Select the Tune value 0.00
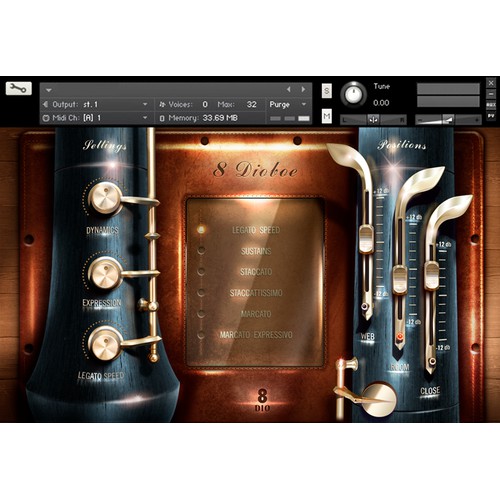The width and height of the screenshot is (500, 500). (381, 103)
